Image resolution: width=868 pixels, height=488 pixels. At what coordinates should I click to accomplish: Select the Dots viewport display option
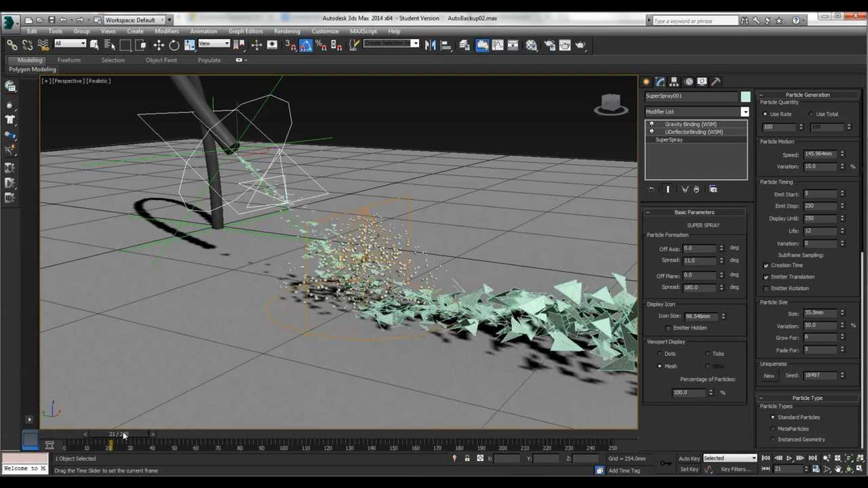tap(660, 354)
